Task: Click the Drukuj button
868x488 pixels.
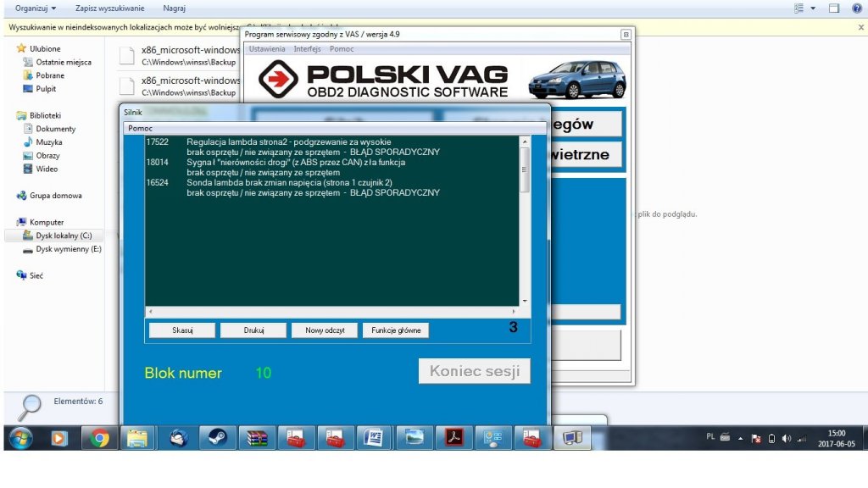Action: (253, 330)
